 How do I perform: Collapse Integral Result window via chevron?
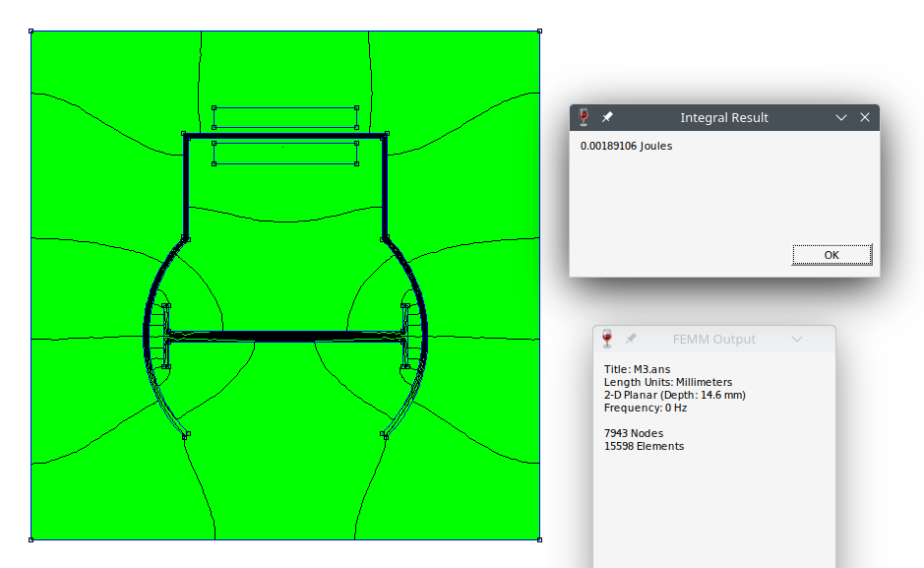(841, 118)
